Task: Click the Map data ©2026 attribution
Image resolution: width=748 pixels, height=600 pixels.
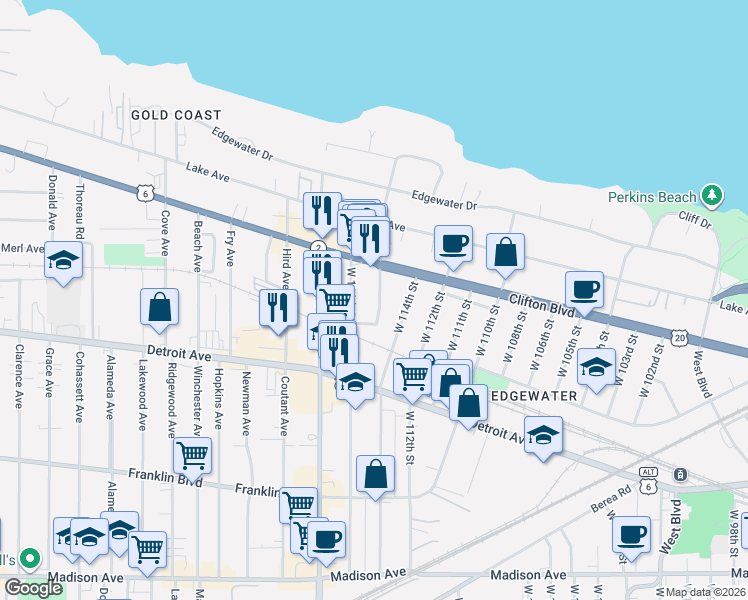Action: pos(706,592)
